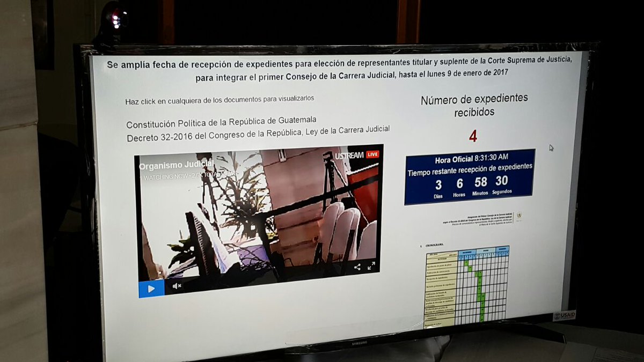Click 'Tiempo restante recepción de expedientes' label

pos(470,169)
